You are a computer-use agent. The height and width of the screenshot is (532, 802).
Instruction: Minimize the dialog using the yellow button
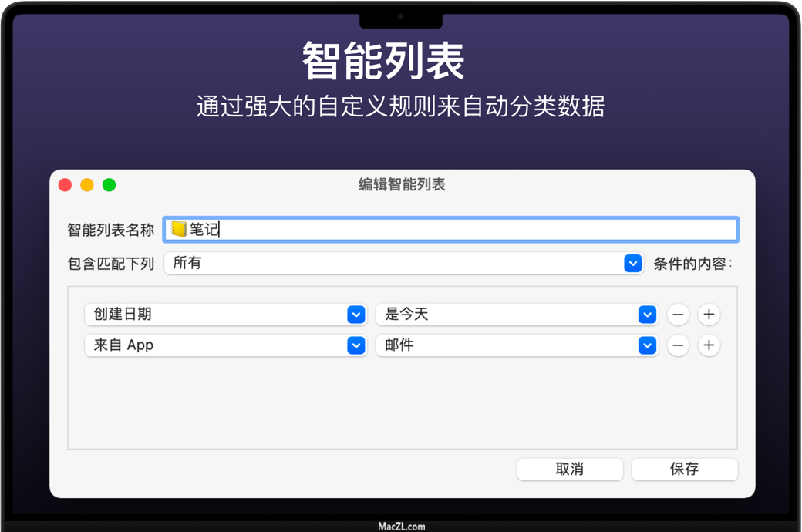87,185
